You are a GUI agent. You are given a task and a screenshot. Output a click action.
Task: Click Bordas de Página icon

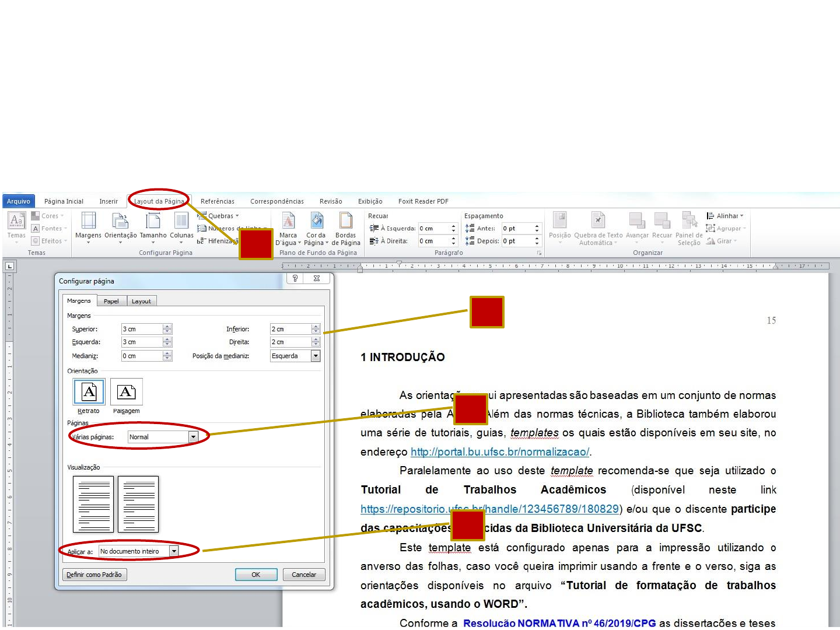tap(346, 222)
